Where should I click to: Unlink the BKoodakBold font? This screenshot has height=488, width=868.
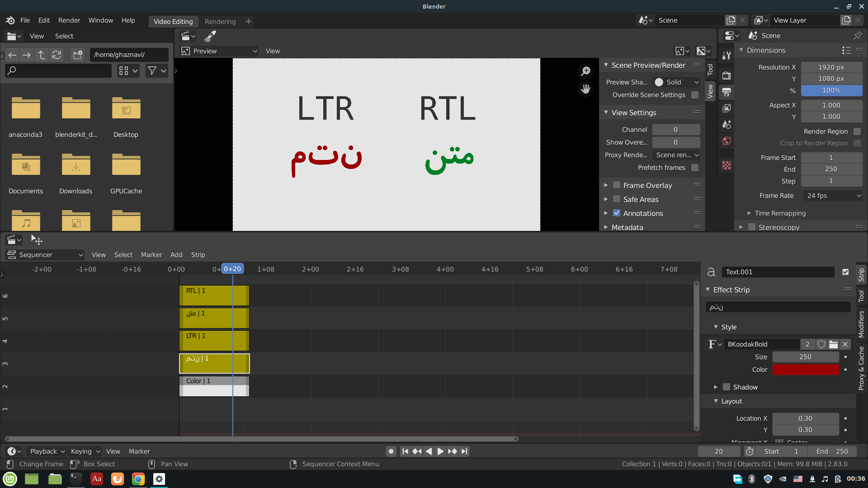(845, 344)
